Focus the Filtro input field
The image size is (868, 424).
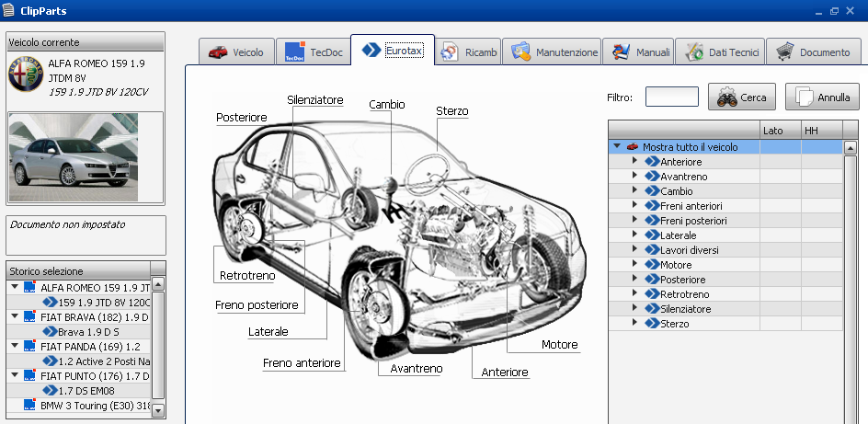point(672,97)
